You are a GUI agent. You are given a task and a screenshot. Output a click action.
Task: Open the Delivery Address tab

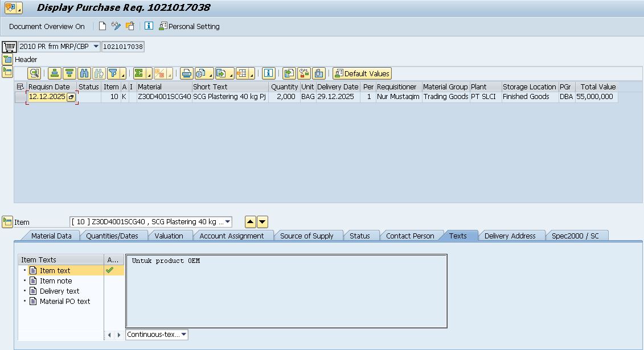point(510,236)
